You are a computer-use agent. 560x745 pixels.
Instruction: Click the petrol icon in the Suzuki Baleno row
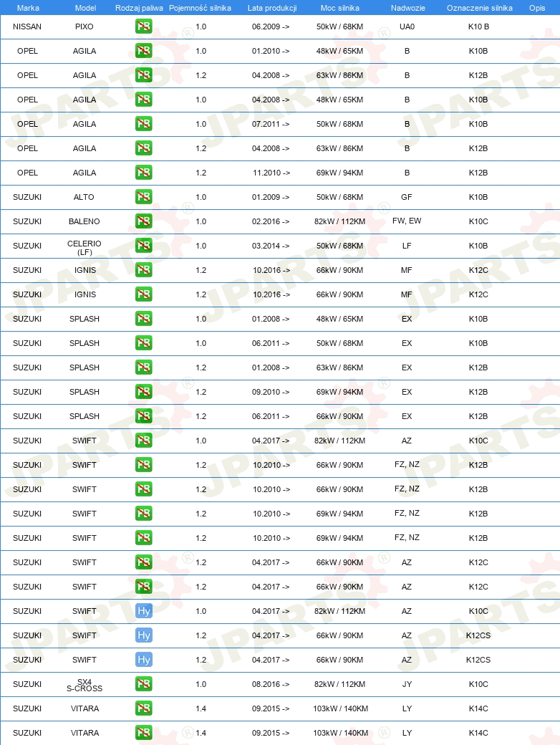[x=143, y=221]
